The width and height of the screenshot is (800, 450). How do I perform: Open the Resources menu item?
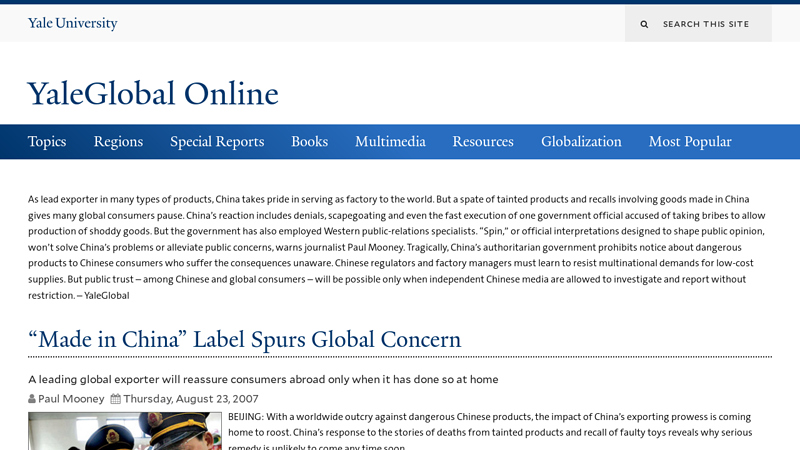pyautogui.click(x=483, y=141)
